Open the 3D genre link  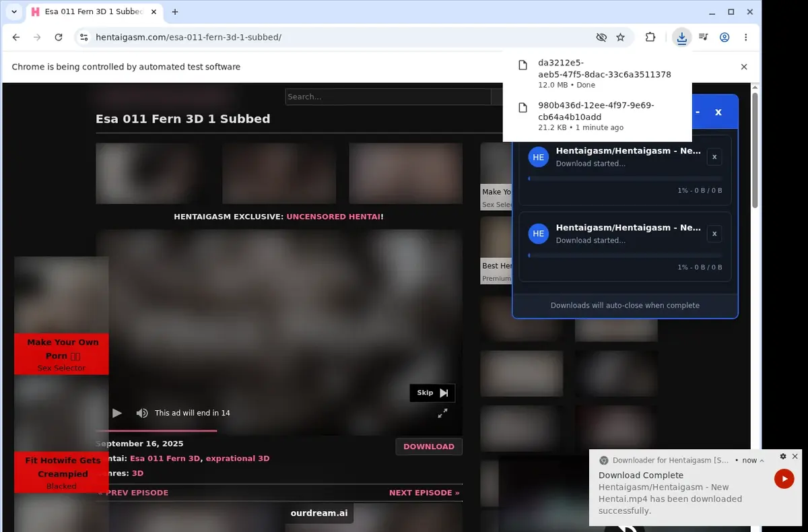click(x=137, y=473)
